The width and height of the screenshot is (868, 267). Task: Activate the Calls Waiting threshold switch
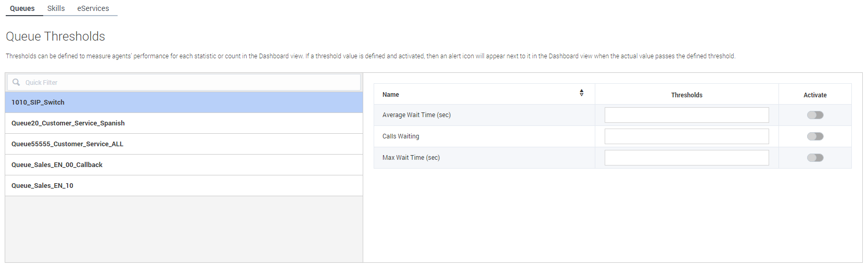click(815, 136)
